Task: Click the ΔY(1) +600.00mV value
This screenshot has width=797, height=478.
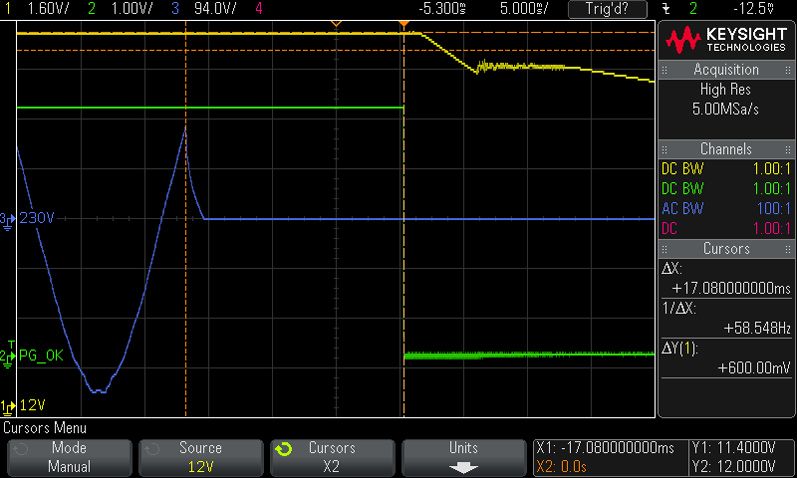Action: pos(754,368)
